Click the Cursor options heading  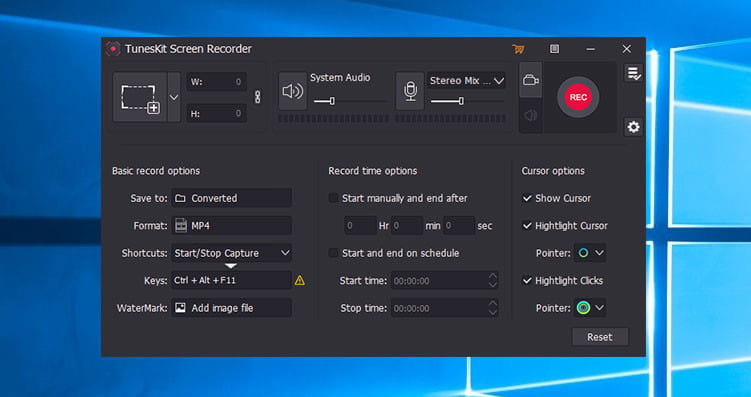click(x=553, y=171)
